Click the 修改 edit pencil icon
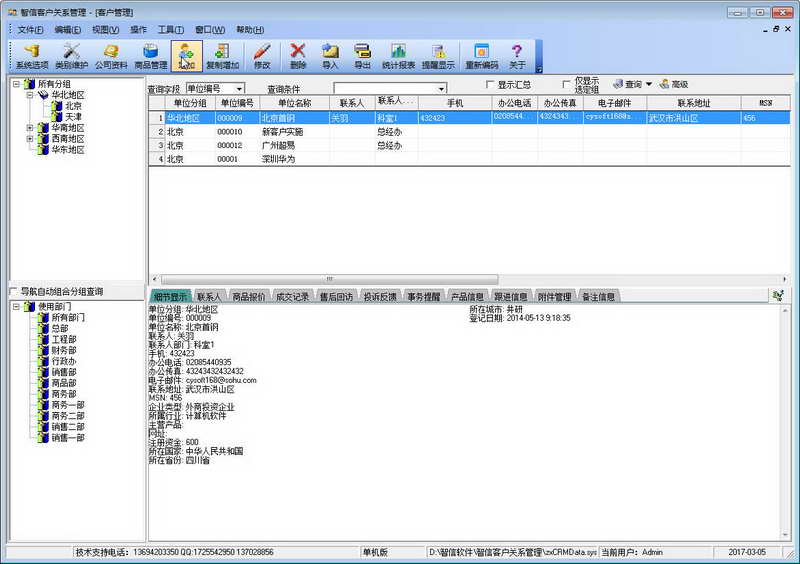This screenshot has height=564, width=800. tap(262, 56)
